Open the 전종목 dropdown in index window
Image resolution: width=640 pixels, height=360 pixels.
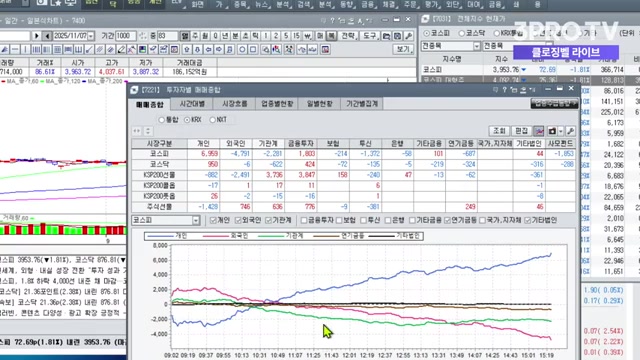click(x=476, y=46)
